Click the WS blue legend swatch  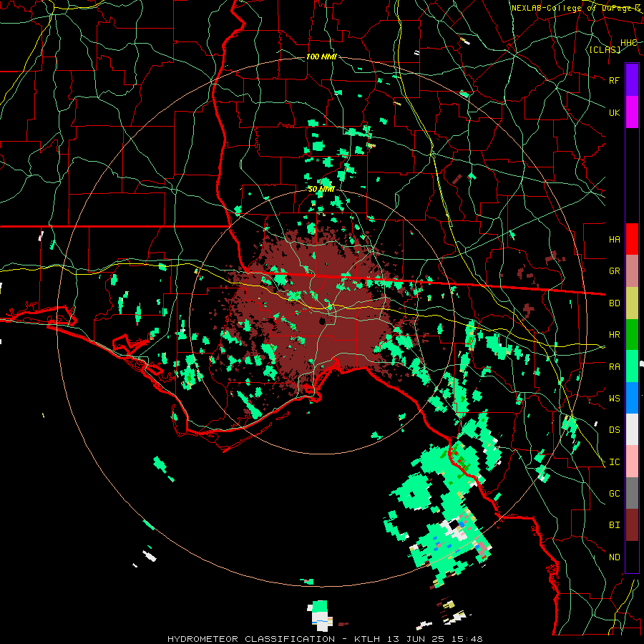(632, 398)
